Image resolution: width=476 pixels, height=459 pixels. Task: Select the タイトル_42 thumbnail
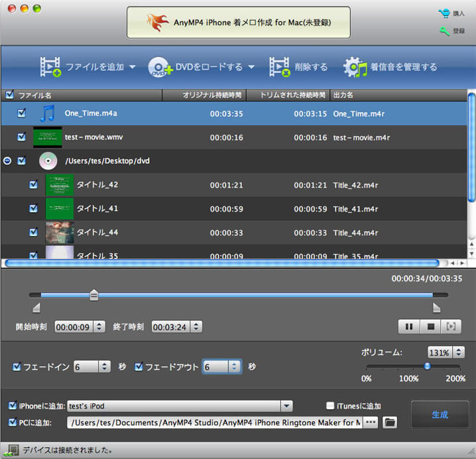(60, 185)
